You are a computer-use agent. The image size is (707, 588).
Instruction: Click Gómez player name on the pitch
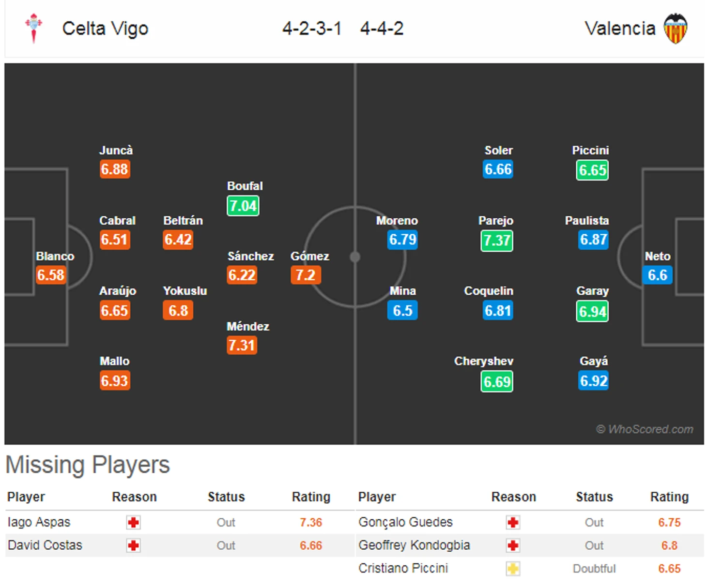coord(310,256)
